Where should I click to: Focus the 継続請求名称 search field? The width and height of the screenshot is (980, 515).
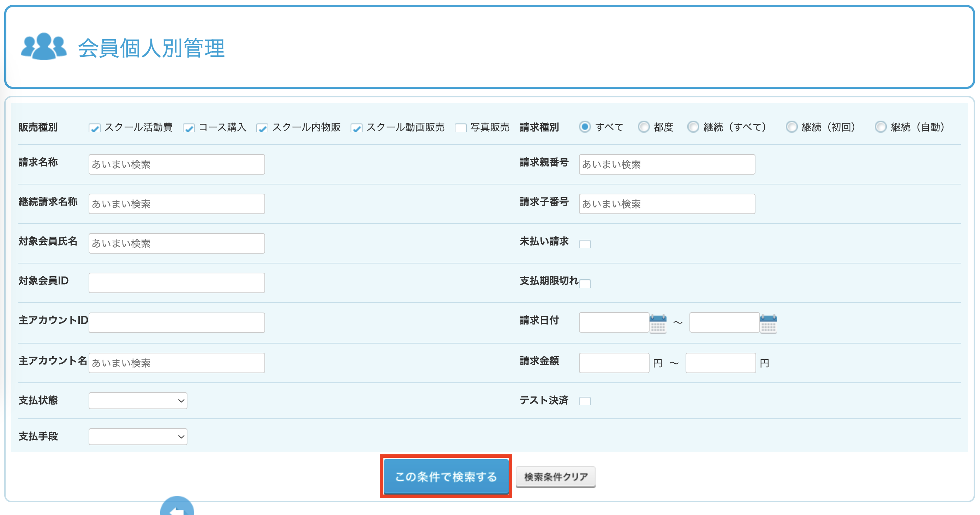(177, 204)
